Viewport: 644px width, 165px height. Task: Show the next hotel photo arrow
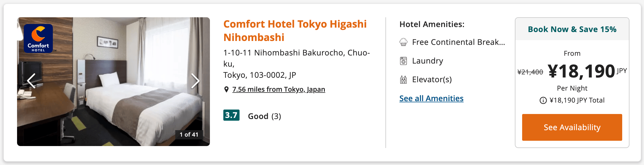[195, 81]
